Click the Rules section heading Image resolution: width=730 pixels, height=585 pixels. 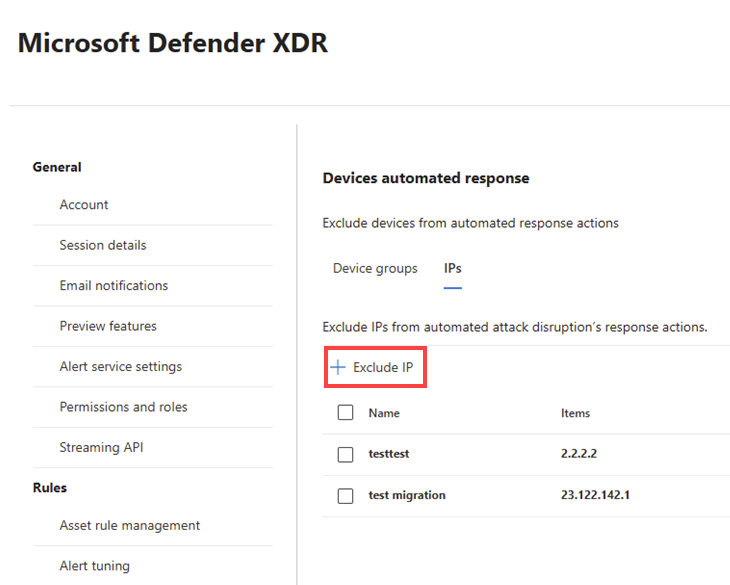pyautogui.click(x=50, y=488)
